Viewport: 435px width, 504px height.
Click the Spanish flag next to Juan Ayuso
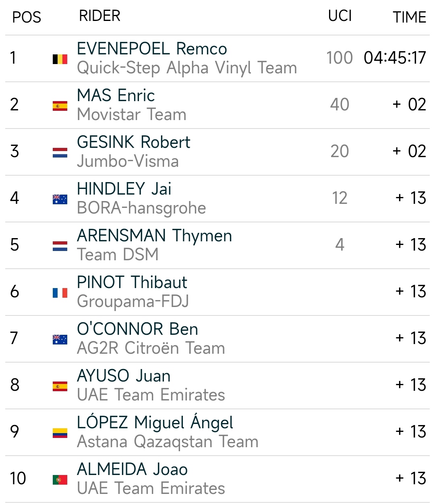pos(60,386)
